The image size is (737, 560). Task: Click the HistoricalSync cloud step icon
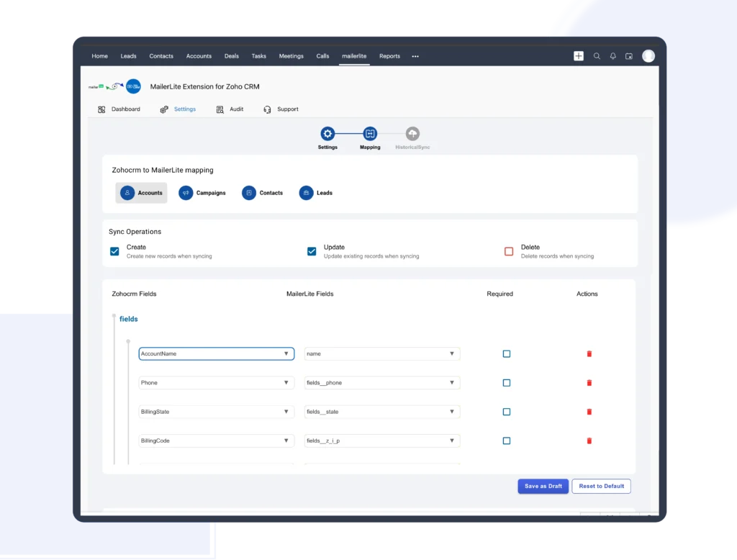(412, 134)
